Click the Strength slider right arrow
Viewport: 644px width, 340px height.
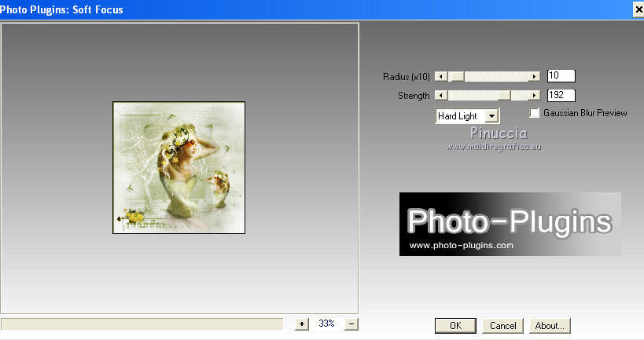(534, 95)
